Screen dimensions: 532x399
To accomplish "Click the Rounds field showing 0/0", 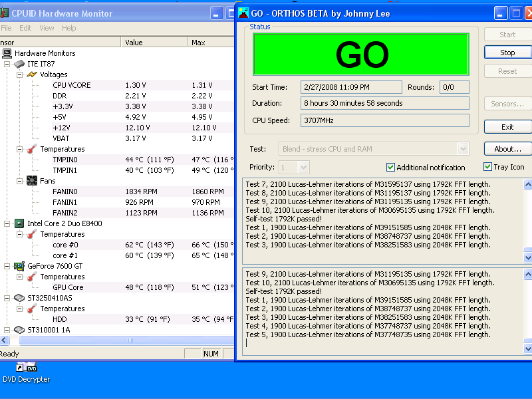I will [454, 87].
